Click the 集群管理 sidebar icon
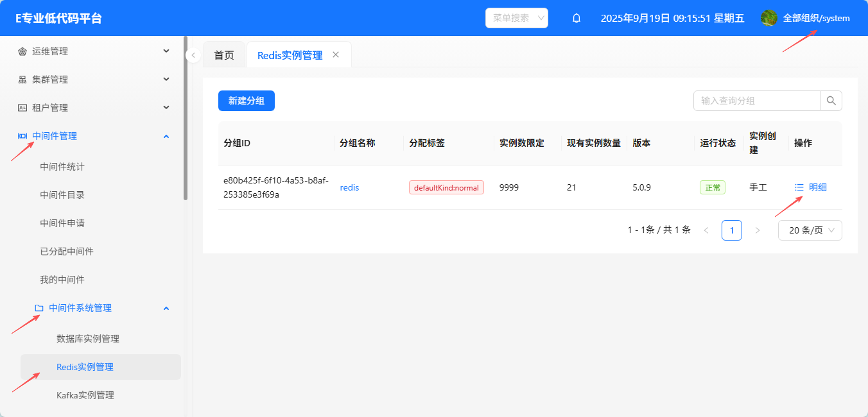 (x=22, y=80)
